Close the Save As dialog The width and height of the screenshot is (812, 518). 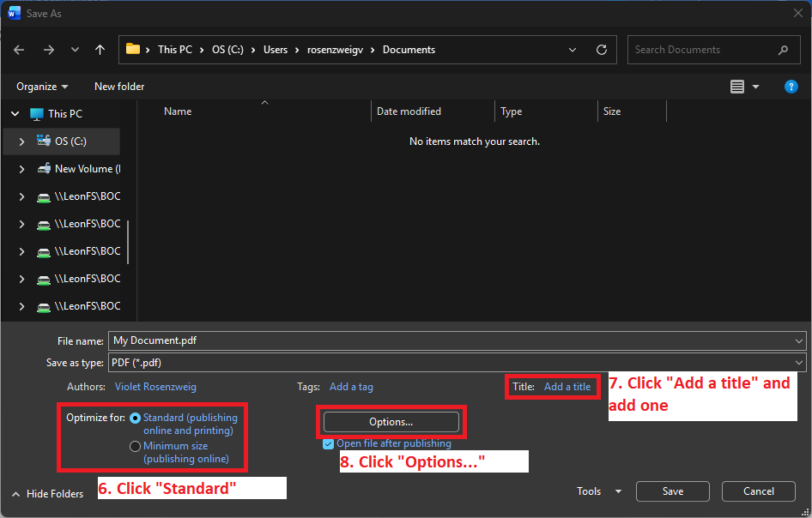click(798, 13)
